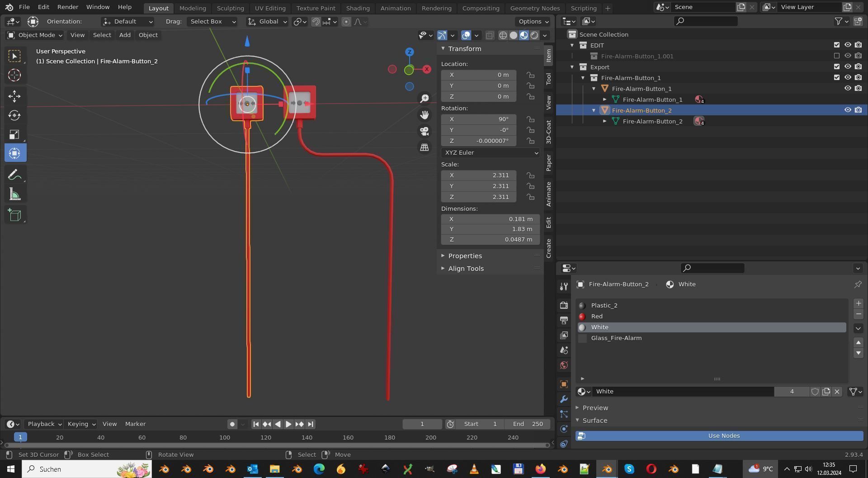Open Global transform orientation dropdown

point(268,22)
